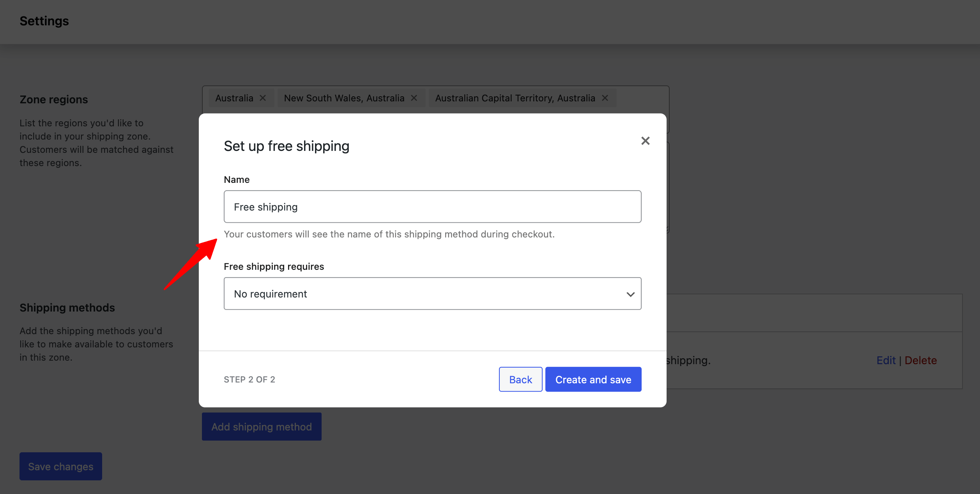This screenshot has width=980, height=494.
Task: Click the No requirement selected value
Action: 270,294
